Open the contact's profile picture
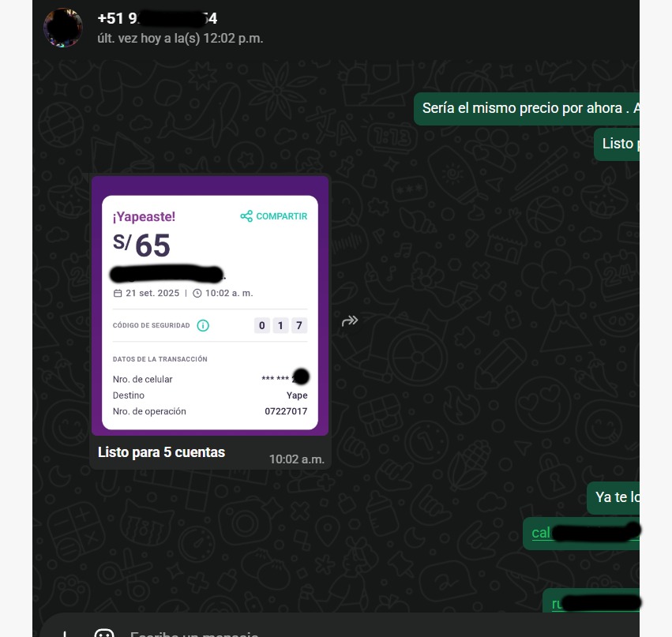This screenshot has height=637, width=672. [62, 28]
